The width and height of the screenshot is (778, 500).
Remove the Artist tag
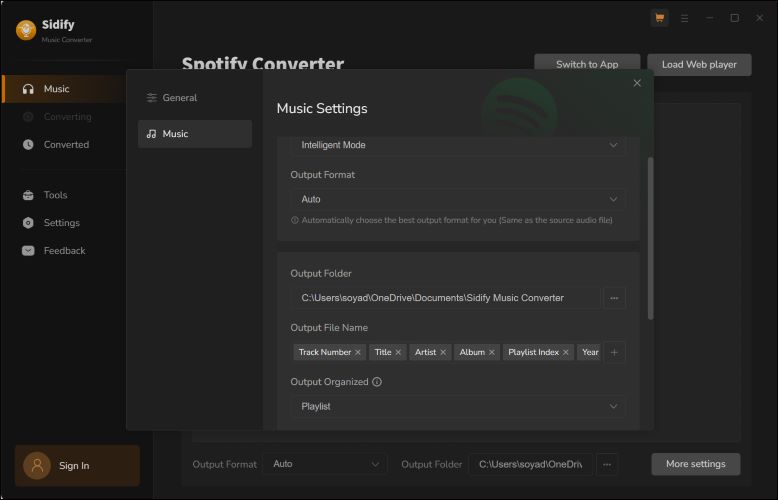[443, 352]
